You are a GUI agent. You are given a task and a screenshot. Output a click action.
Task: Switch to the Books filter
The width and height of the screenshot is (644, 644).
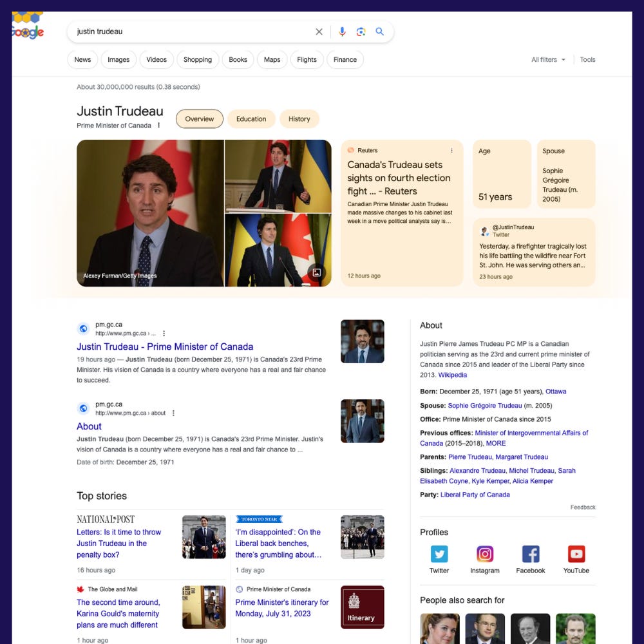point(238,59)
